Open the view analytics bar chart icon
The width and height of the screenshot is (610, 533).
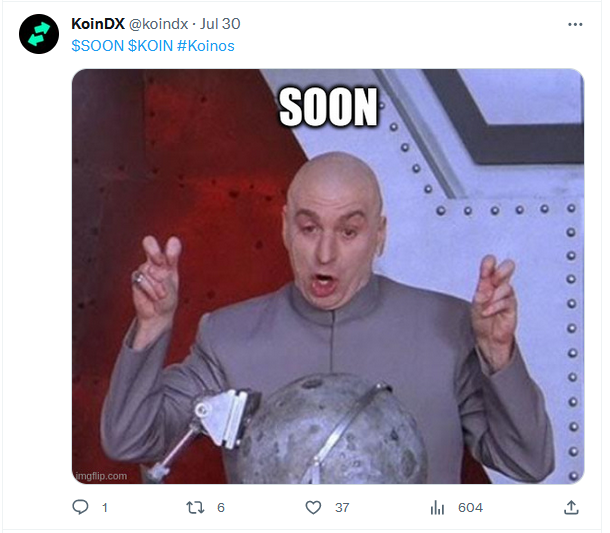437,508
